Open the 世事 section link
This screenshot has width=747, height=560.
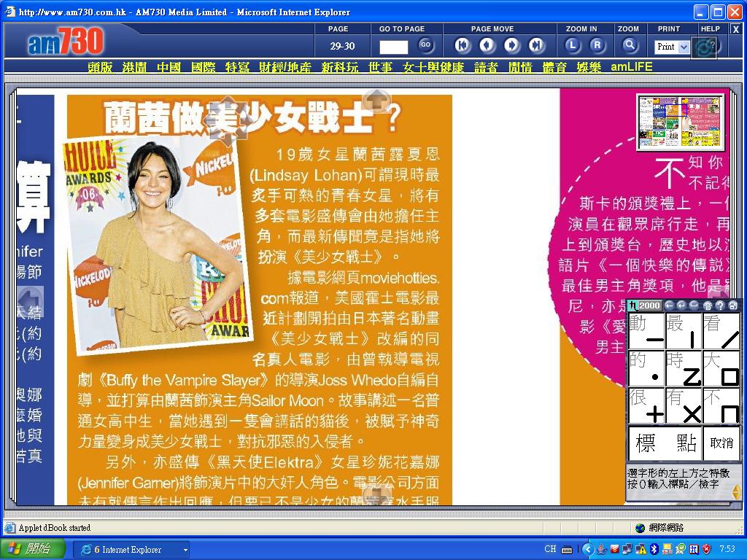pos(380,67)
